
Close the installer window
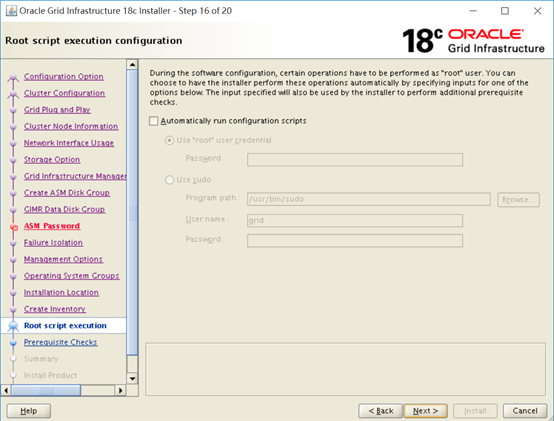(x=537, y=11)
